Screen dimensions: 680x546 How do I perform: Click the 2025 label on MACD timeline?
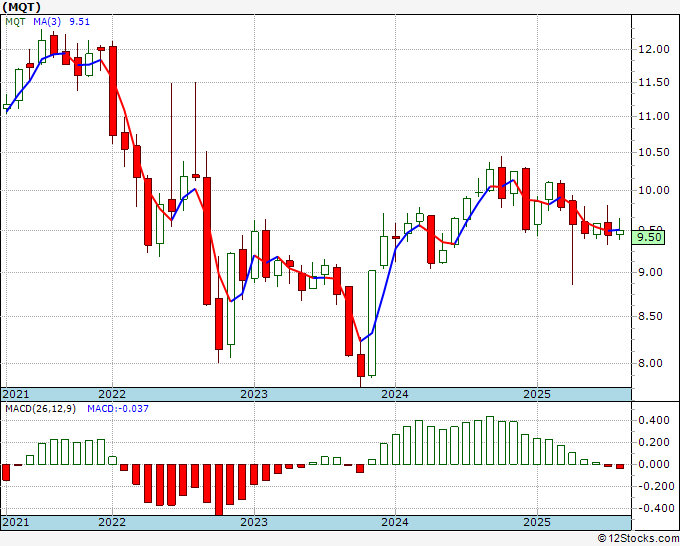coord(536,522)
